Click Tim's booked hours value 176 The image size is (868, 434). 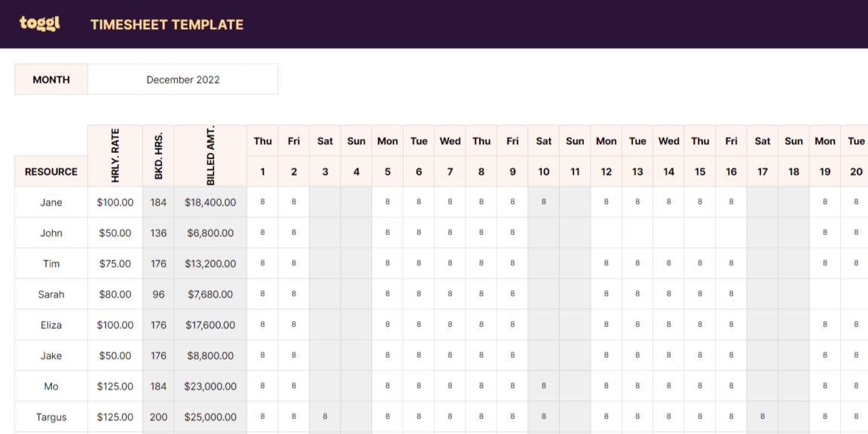tap(158, 263)
